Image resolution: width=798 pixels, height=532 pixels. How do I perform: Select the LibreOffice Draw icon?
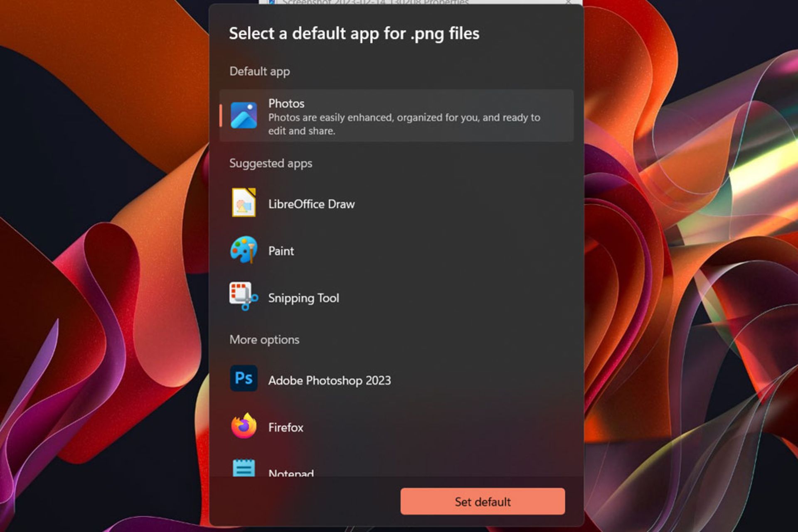pos(244,203)
